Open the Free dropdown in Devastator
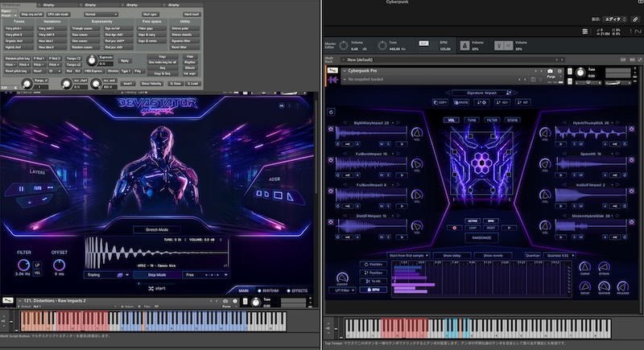Screen dimensions: 644x350 point(205,275)
